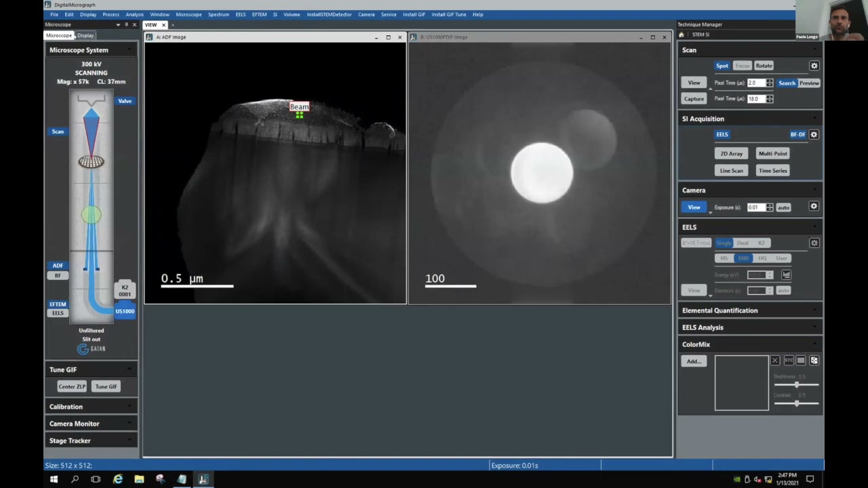Open the action center notification icon

pyautogui.click(x=810, y=479)
